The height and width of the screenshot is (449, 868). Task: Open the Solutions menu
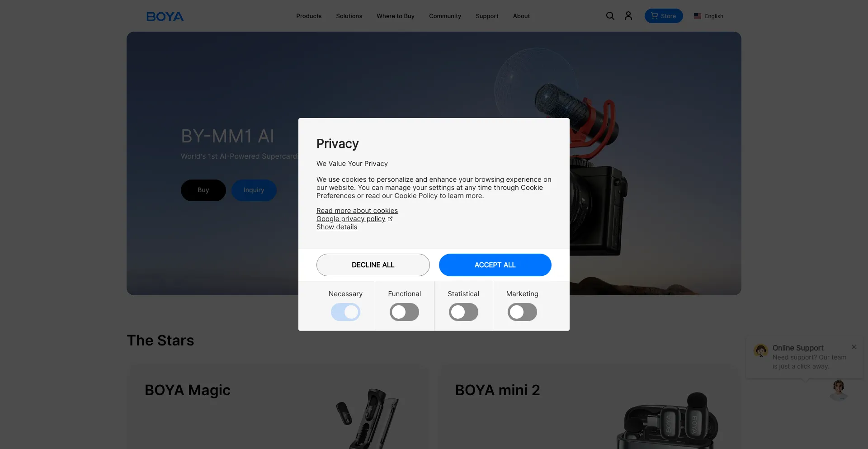coord(349,16)
